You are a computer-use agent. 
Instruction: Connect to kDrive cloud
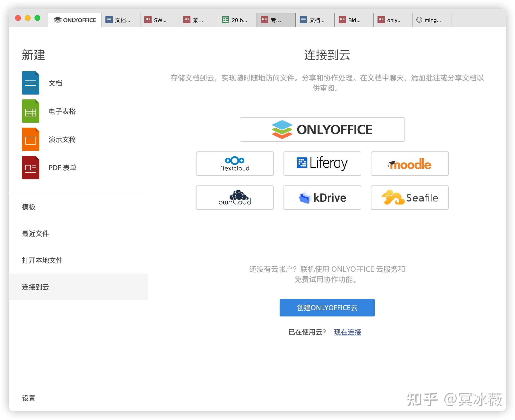pos(322,197)
